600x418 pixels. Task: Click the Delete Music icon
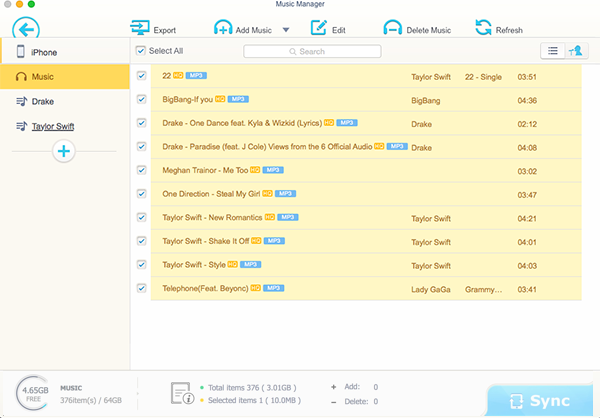tap(394, 30)
